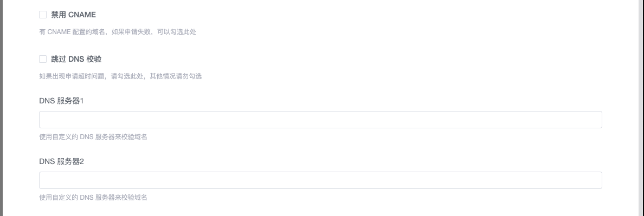Click the 禁用 CNAME label text
The height and width of the screenshot is (216, 644).
pos(74,15)
